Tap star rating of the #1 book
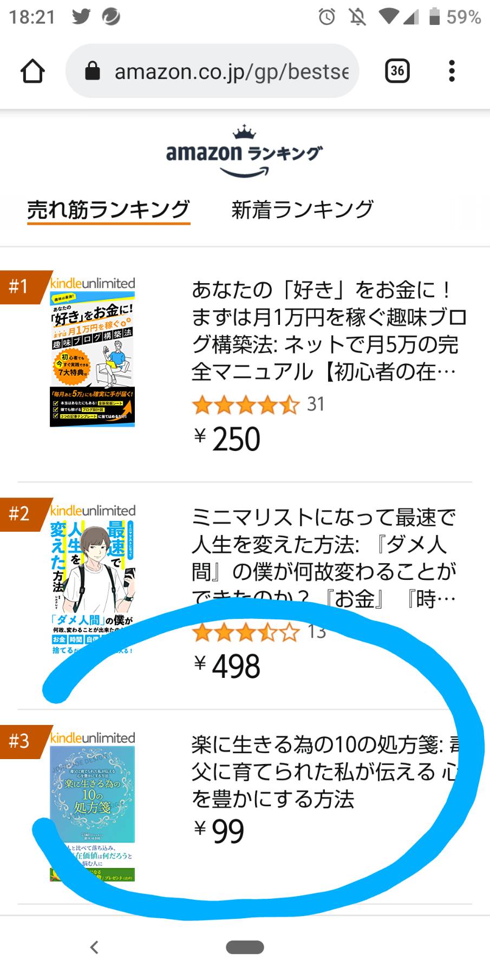Screen dimensions: 490x980 [245, 404]
